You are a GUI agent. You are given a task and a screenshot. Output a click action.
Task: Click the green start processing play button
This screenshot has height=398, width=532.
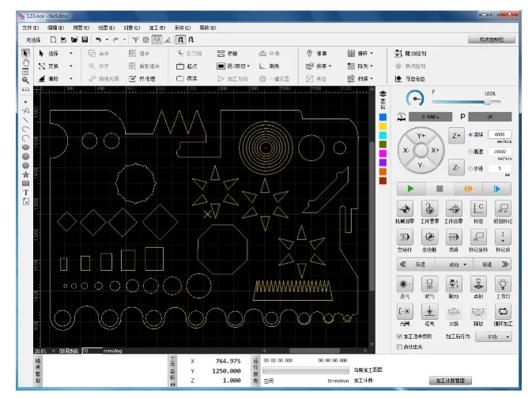point(410,189)
